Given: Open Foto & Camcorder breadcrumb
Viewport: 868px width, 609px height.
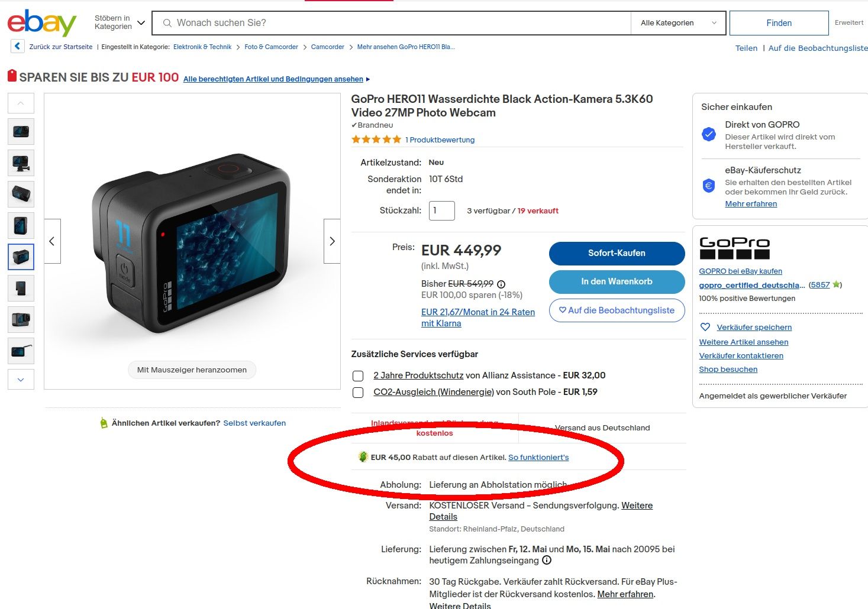Looking at the screenshot, I should point(271,47).
